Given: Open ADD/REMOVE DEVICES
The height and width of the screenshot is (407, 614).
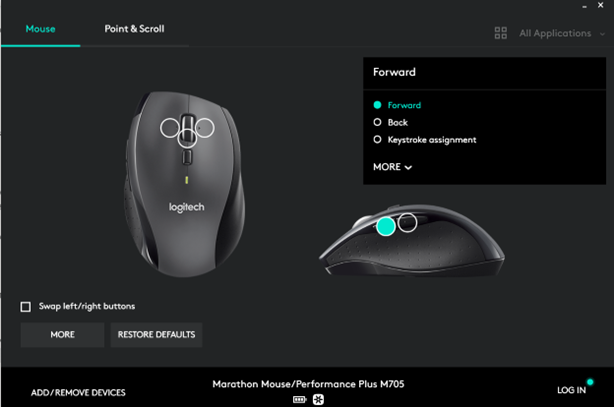Looking at the screenshot, I should click(78, 393).
